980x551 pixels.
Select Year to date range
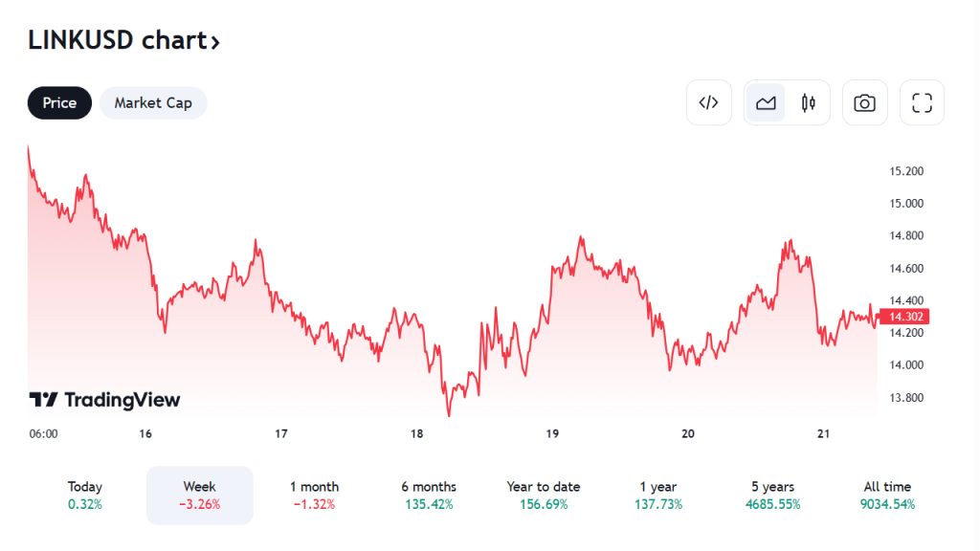tap(544, 495)
